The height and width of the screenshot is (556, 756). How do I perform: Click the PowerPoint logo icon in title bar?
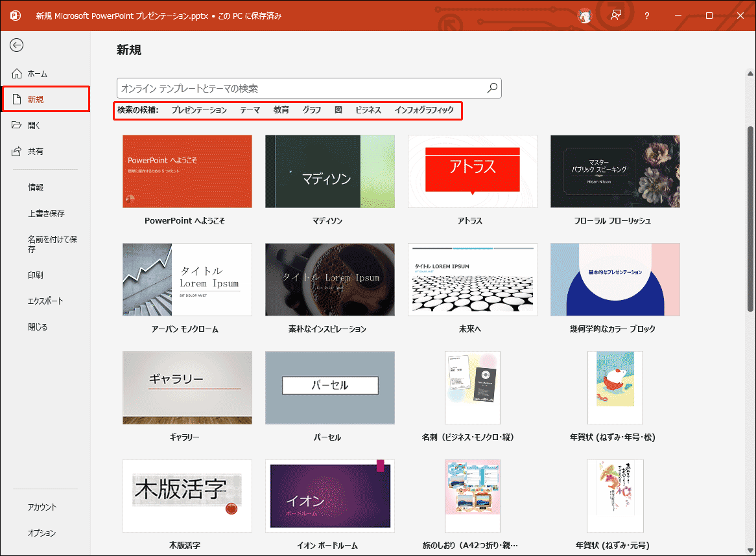click(16, 16)
